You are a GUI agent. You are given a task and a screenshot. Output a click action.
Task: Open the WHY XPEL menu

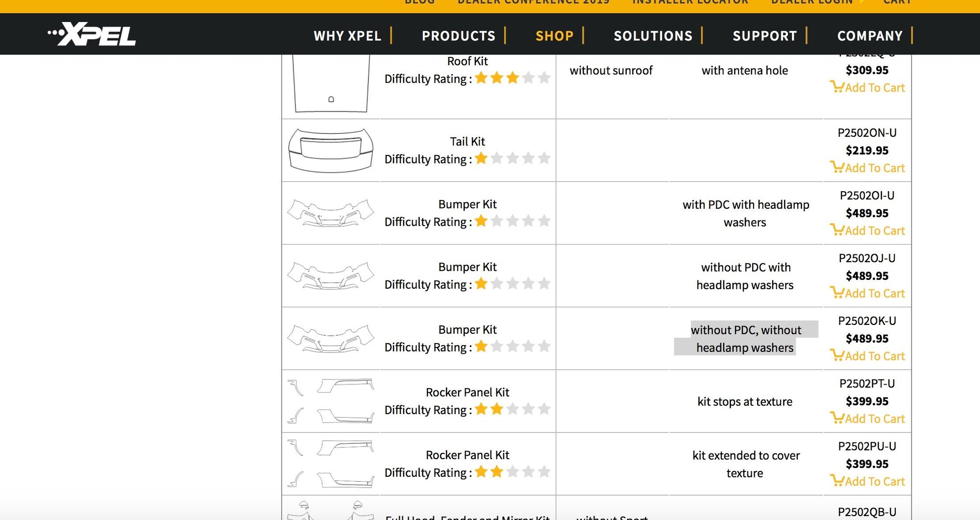pyautogui.click(x=347, y=36)
